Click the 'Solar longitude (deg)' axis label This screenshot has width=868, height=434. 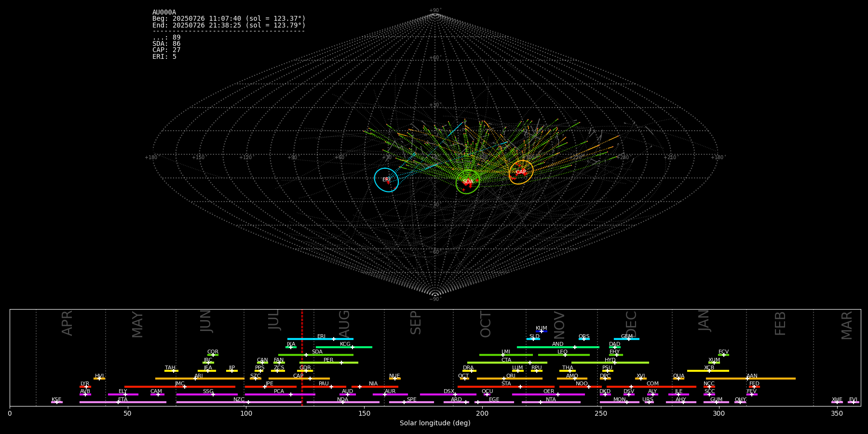[x=435, y=423]
